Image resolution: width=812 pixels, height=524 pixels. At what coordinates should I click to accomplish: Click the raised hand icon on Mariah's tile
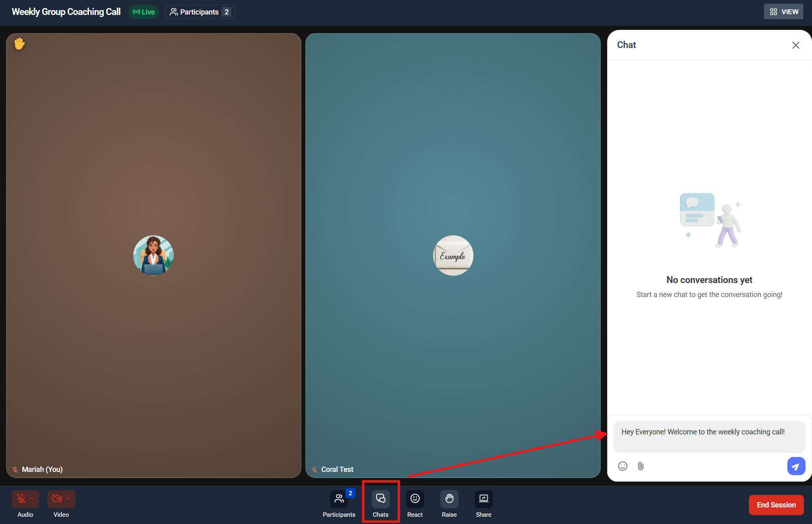tap(19, 44)
